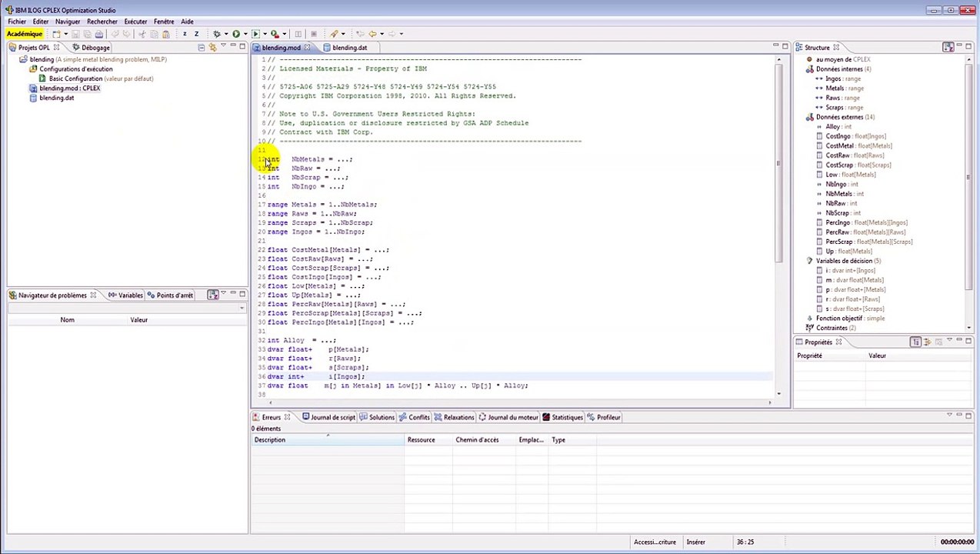
Task: Click the Paste clipboard toolbar icon
Action: 165,34
